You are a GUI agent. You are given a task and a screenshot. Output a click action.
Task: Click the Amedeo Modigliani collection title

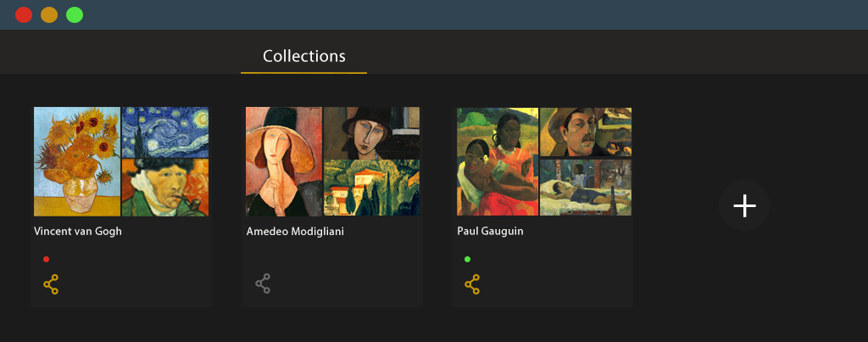295,231
